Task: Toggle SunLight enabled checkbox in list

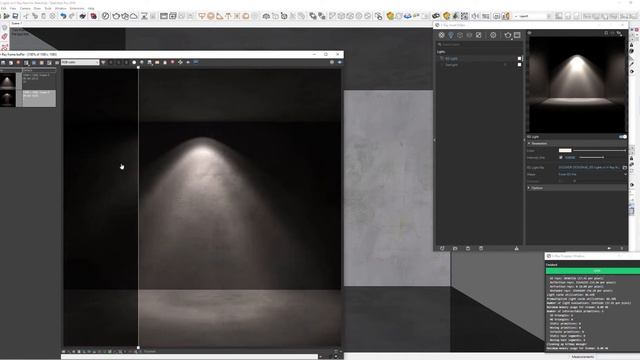Action: pyautogui.click(x=519, y=64)
